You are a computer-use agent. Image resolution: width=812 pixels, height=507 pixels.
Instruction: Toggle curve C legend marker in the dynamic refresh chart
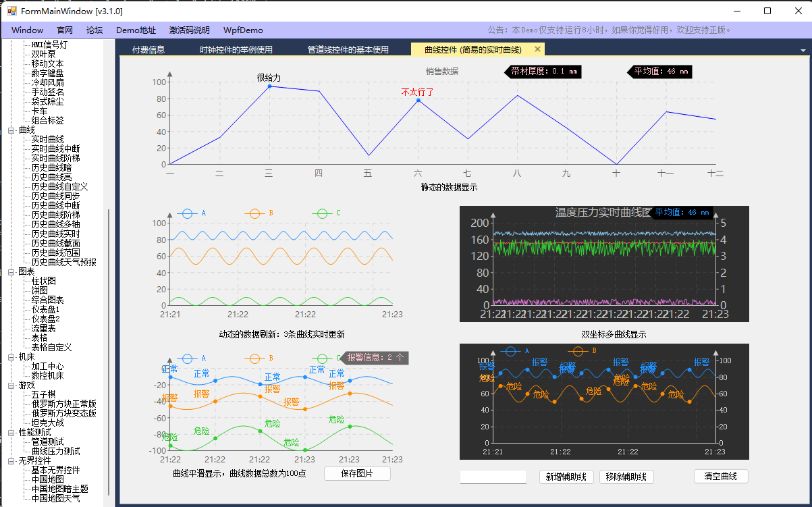322,213
